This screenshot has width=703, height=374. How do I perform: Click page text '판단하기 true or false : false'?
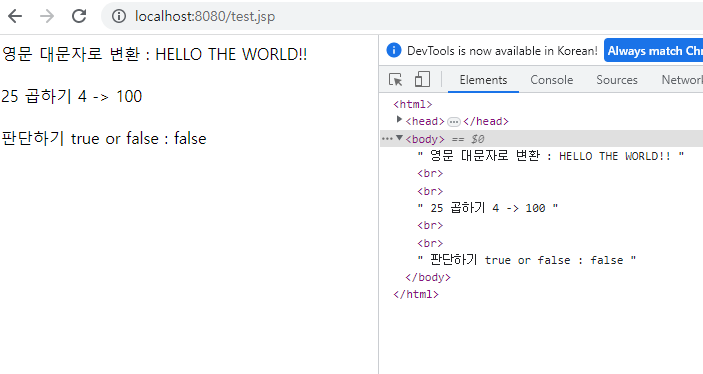[x=104, y=138]
